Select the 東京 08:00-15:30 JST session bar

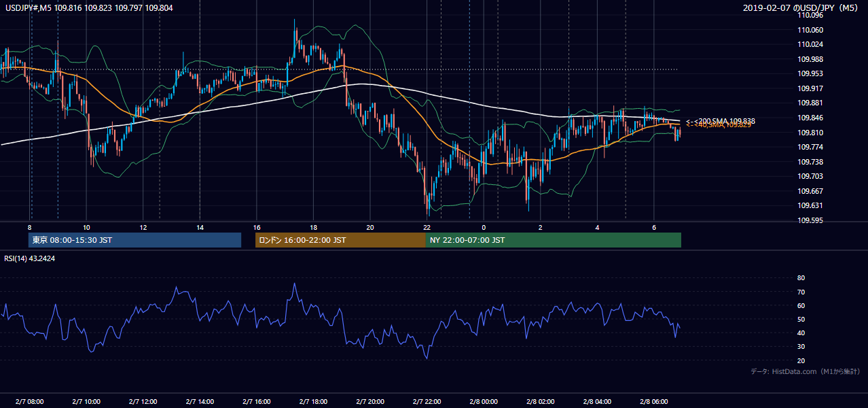(135, 240)
